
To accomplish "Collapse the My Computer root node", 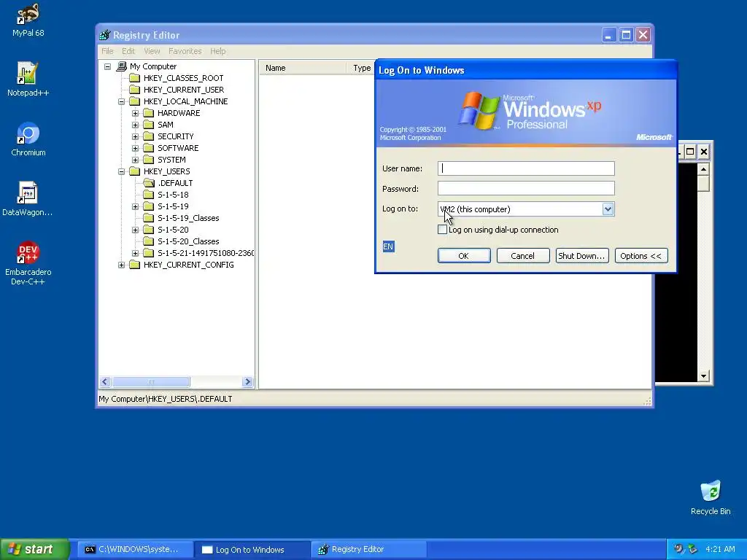I will pyautogui.click(x=108, y=66).
